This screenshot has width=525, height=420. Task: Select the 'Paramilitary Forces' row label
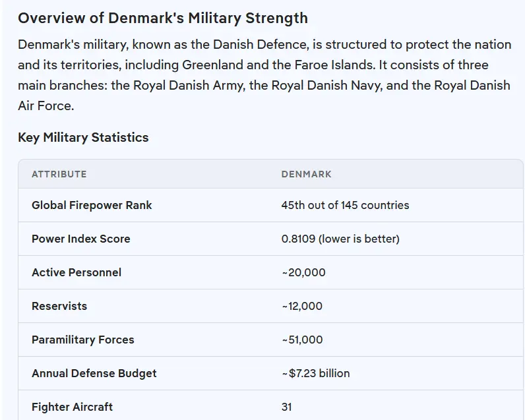click(82, 340)
